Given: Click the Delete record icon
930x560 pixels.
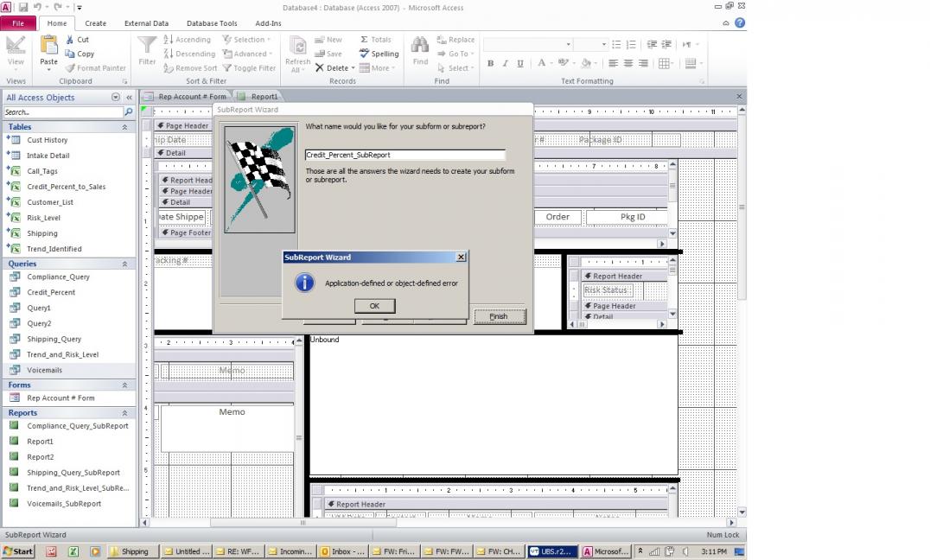Looking at the screenshot, I should (320, 67).
